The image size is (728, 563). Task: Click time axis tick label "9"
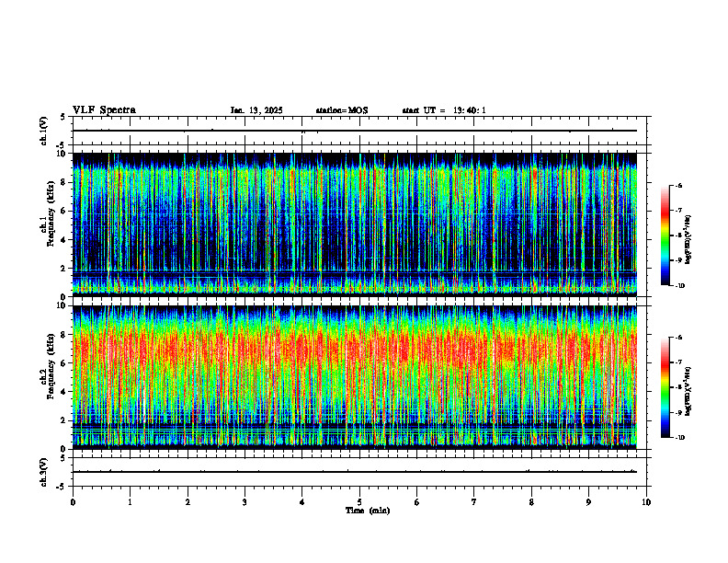[588, 502]
